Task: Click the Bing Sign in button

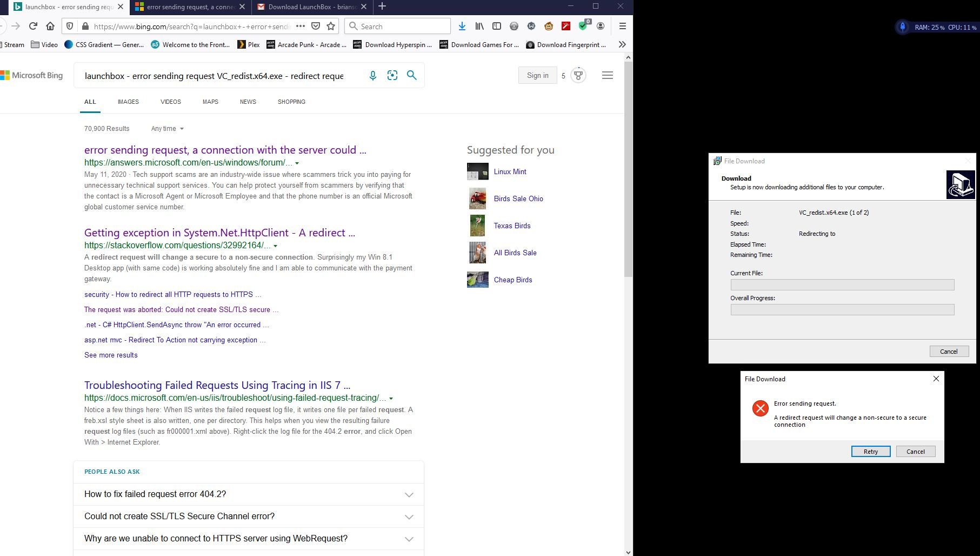Action: coord(537,76)
